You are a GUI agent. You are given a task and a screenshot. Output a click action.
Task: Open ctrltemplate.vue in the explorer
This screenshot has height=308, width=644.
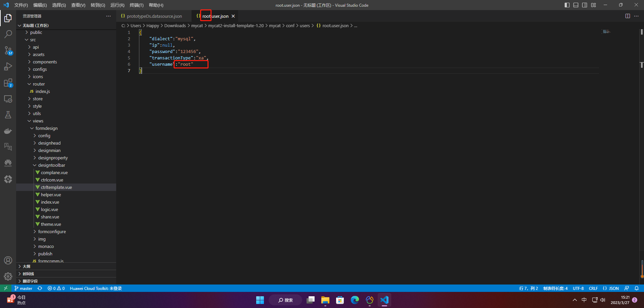(x=66, y=187)
